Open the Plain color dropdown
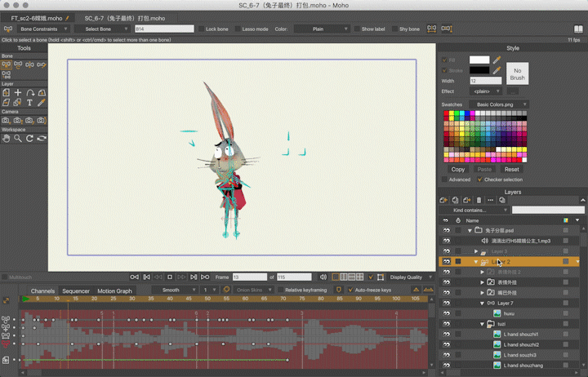The width and height of the screenshot is (588, 377). pos(322,29)
